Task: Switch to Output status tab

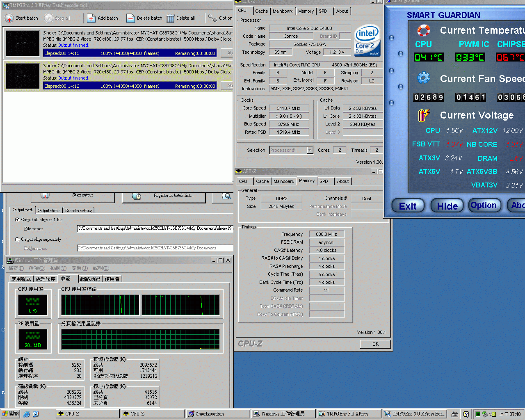Action: click(49, 210)
